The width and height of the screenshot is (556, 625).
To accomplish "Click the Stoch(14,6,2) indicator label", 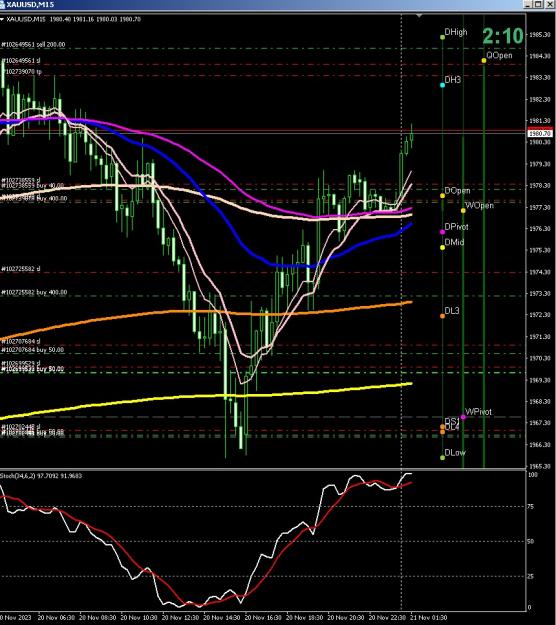I will [41, 476].
